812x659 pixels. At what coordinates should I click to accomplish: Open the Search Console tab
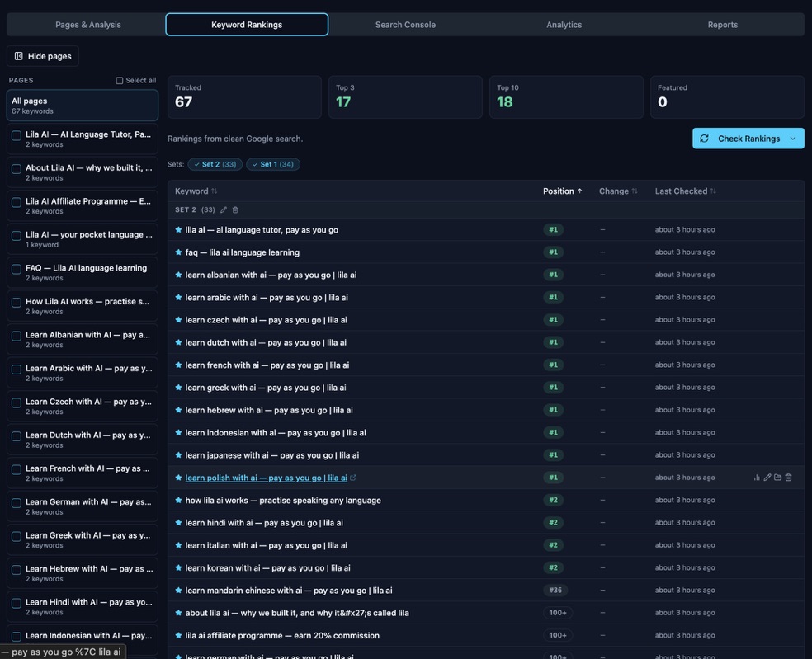(405, 24)
